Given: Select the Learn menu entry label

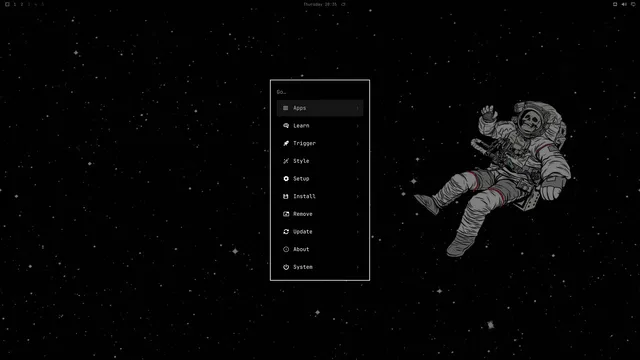Looking at the screenshot, I should pyautogui.click(x=301, y=126).
